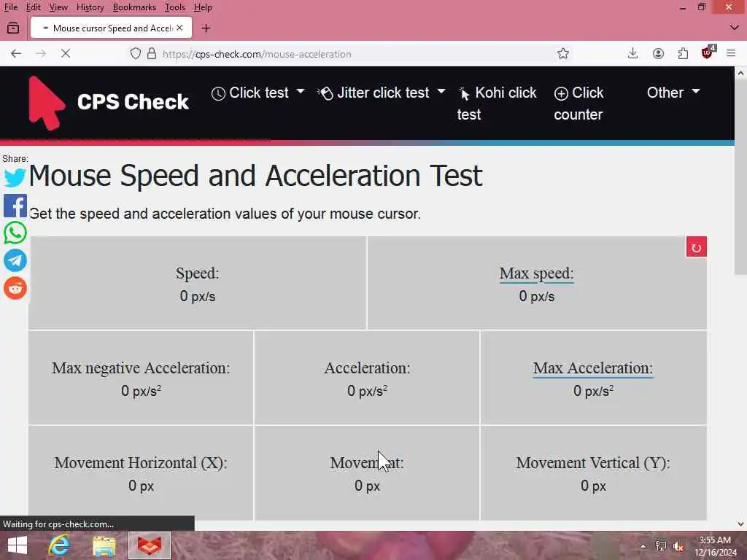Open the Bookmarks menu
Viewport: 747px width, 560px height.
[x=134, y=7]
